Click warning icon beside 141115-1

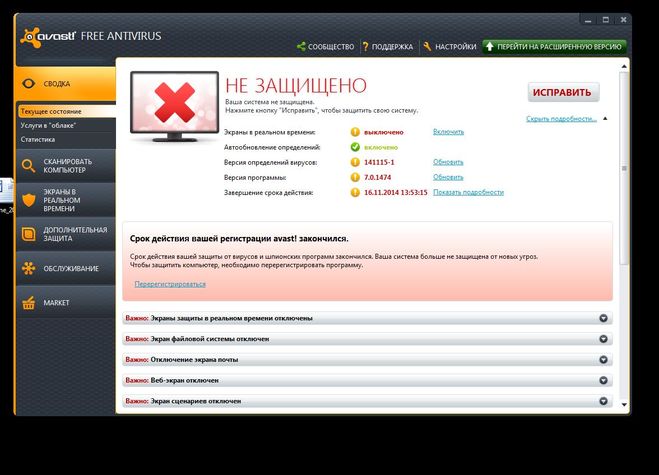pos(355,162)
